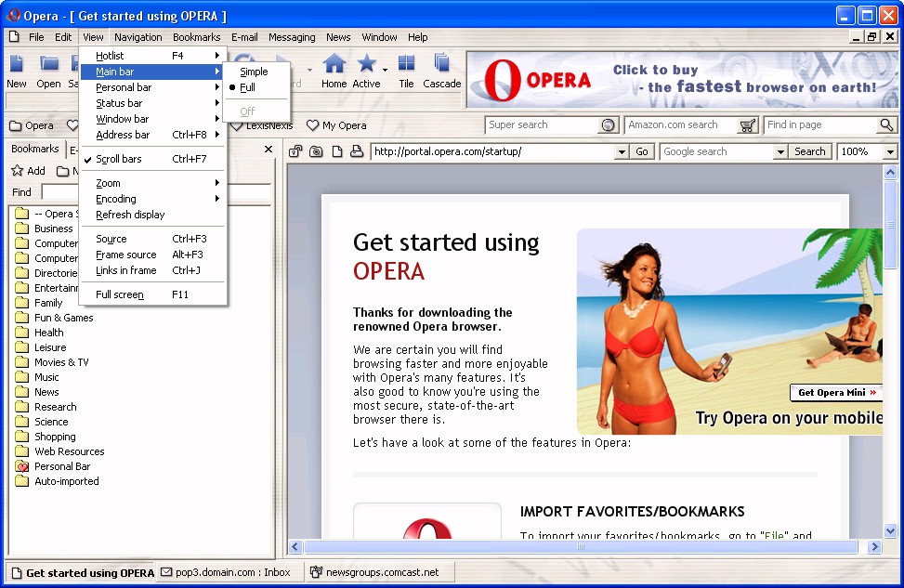Click the horizontal scrollbar thumb
This screenshot has width=904, height=588.
(581, 546)
